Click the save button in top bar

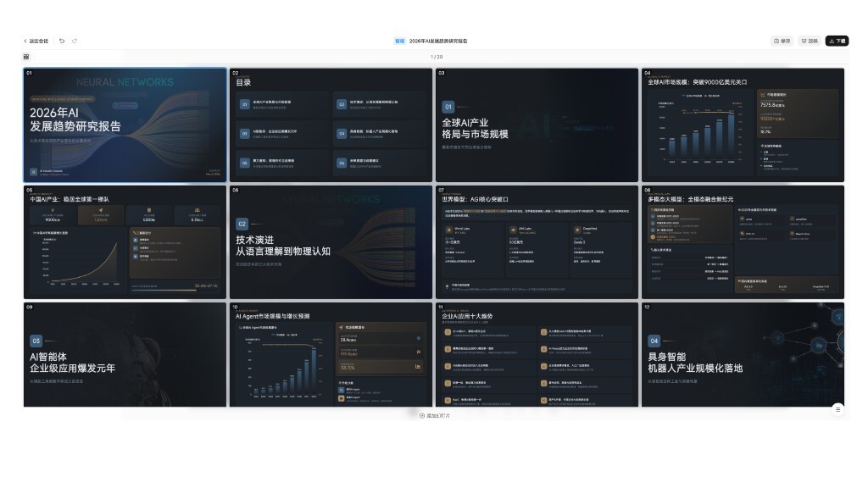click(x=782, y=41)
